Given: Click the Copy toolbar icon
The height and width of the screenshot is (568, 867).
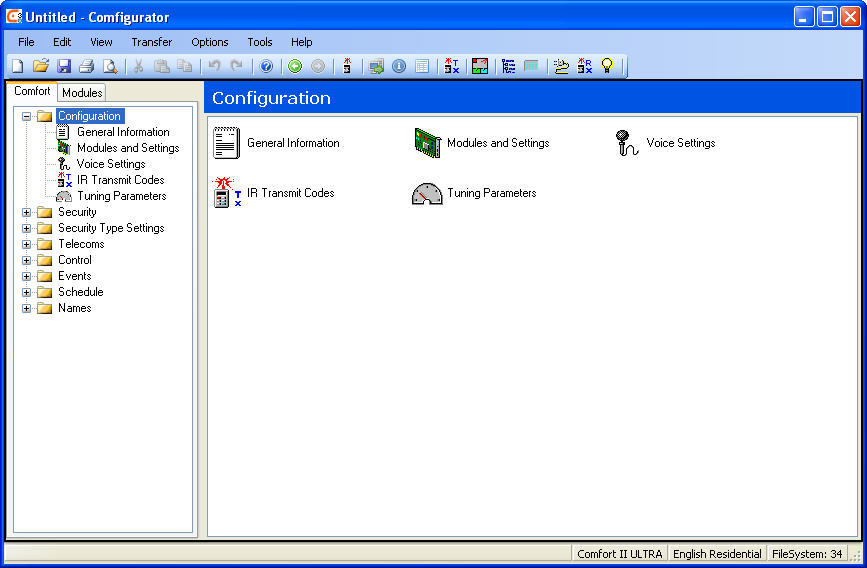Looking at the screenshot, I should pos(185,66).
